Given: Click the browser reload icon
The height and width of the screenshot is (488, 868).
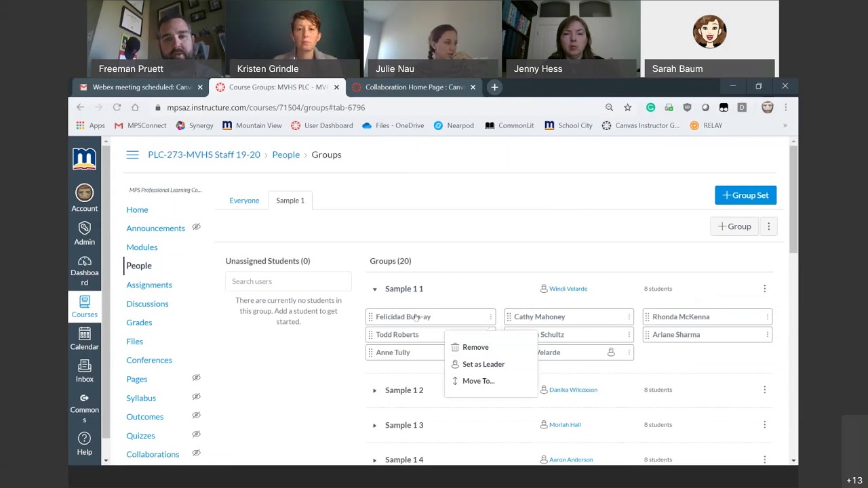Looking at the screenshot, I should 117,107.
